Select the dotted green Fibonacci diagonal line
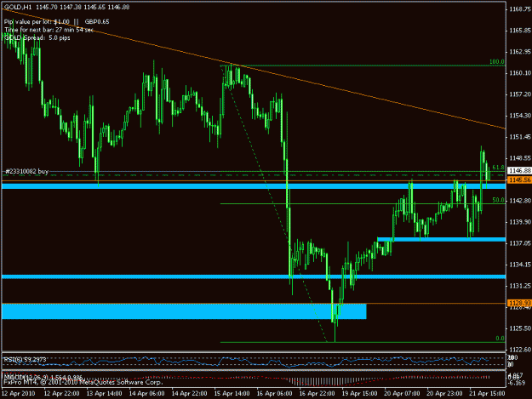Viewport: 532px width, 399px height. click(x=273, y=203)
